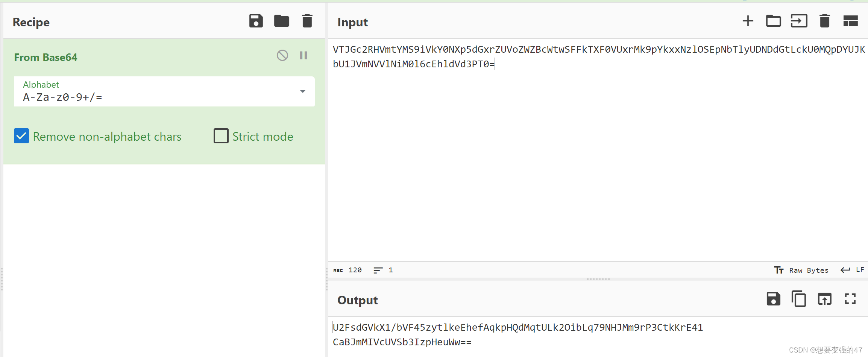Save the current recipe
Image resolution: width=868 pixels, height=357 pixels.
(x=256, y=21)
